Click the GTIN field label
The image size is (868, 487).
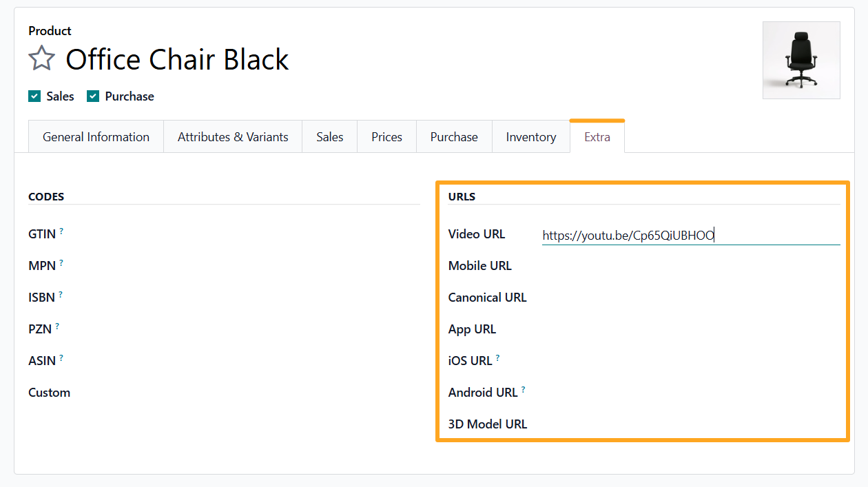click(42, 234)
